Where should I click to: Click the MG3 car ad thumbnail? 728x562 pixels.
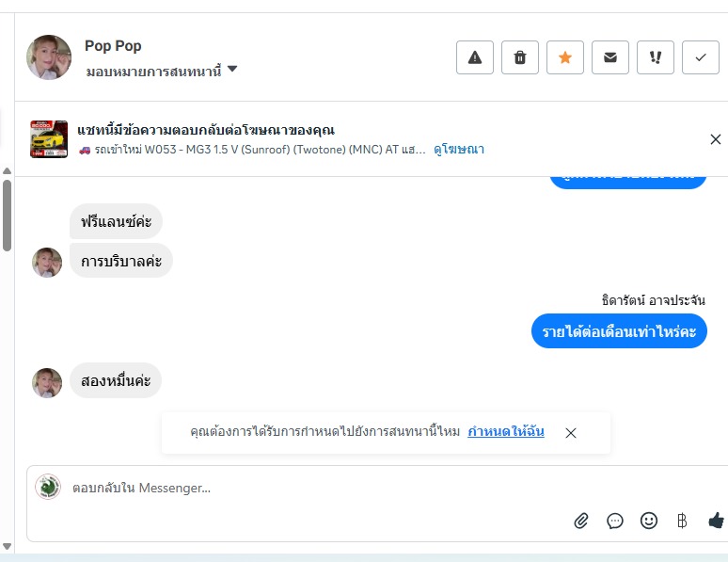(x=49, y=139)
